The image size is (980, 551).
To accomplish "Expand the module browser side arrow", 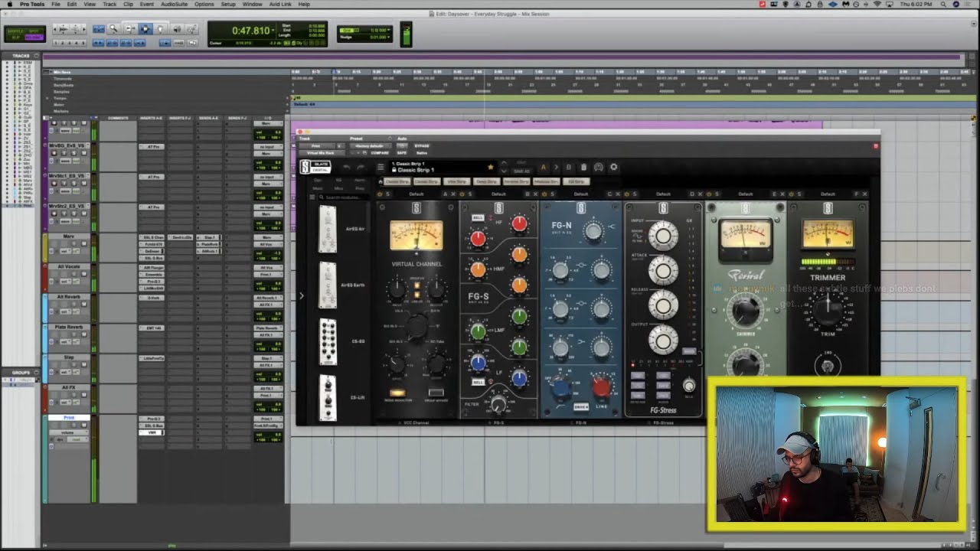I will click(301, 295).
